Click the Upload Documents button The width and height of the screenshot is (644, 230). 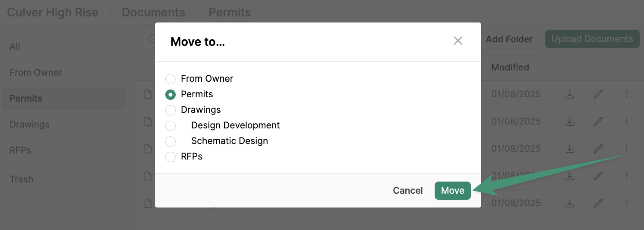pos(592,39)
